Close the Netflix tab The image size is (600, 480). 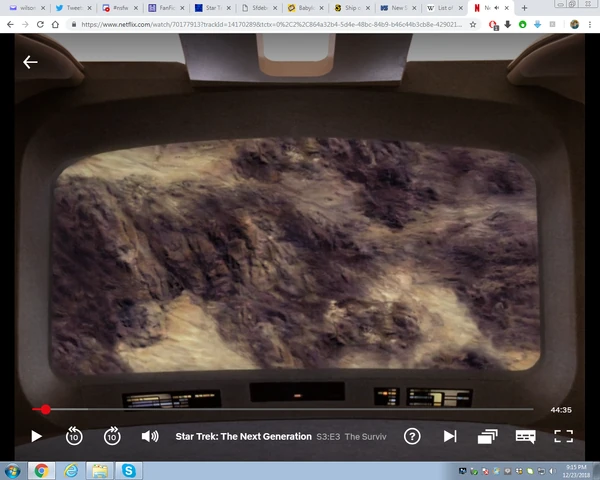(x=507, y=8)
